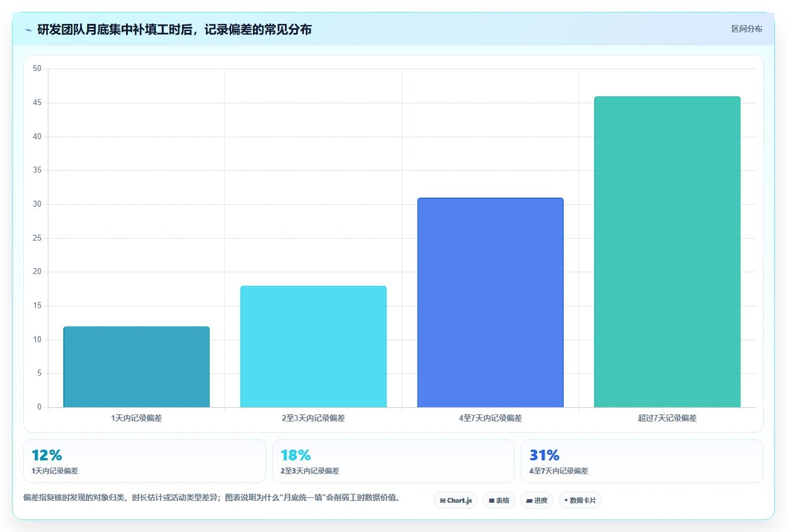Select the 31% data card
This screenshot has width=787, height=532.
click(x=642, y=461)
